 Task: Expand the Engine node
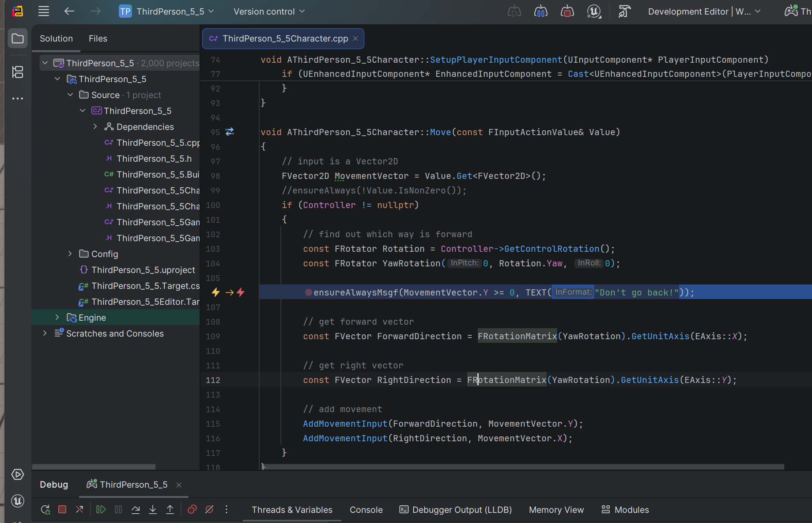pos(57,318)
